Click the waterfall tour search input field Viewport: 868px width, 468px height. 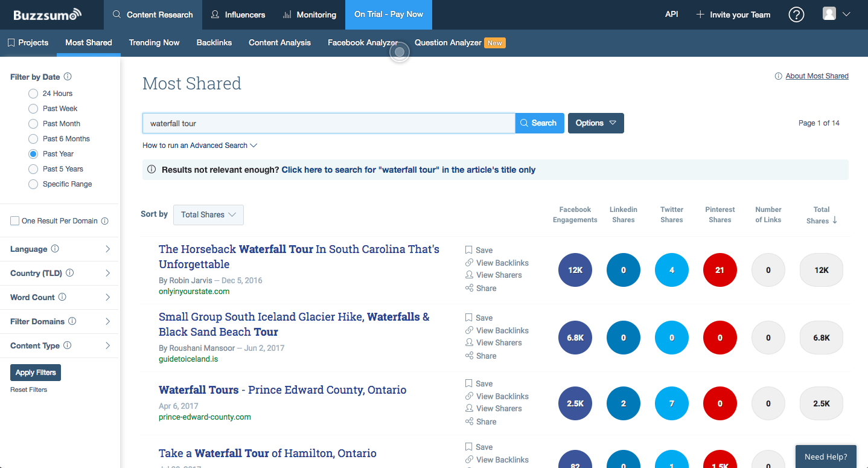pos(329,123)
